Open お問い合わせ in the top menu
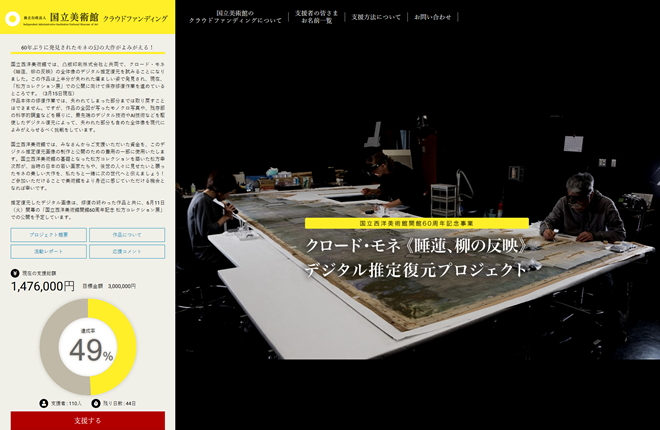This screenshot has width=660, height=430. click(433, 17)
